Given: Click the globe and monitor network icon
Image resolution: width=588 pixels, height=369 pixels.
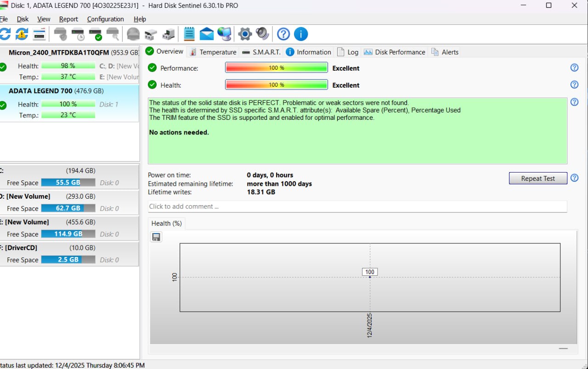Looking at the screenshot, I should tap(225, 34).
